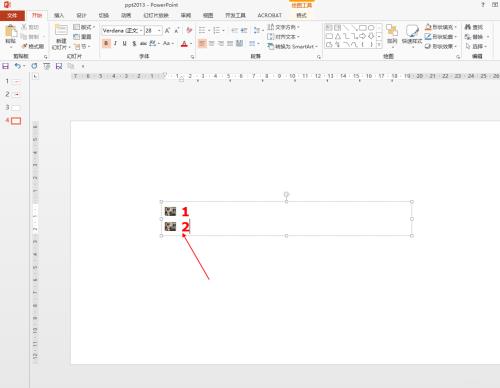Click the Save icon in quick access toolbar
The height and width of the screenshot is (388, 500).
pos(6,66)
